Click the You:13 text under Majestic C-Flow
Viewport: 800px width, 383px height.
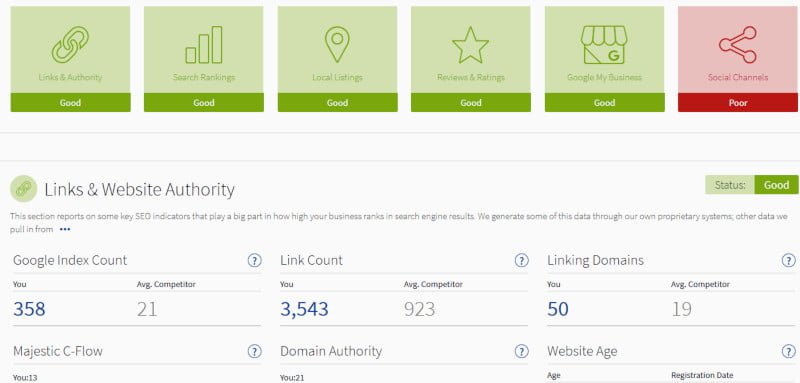pyautogui.click(x=26, y=378)
